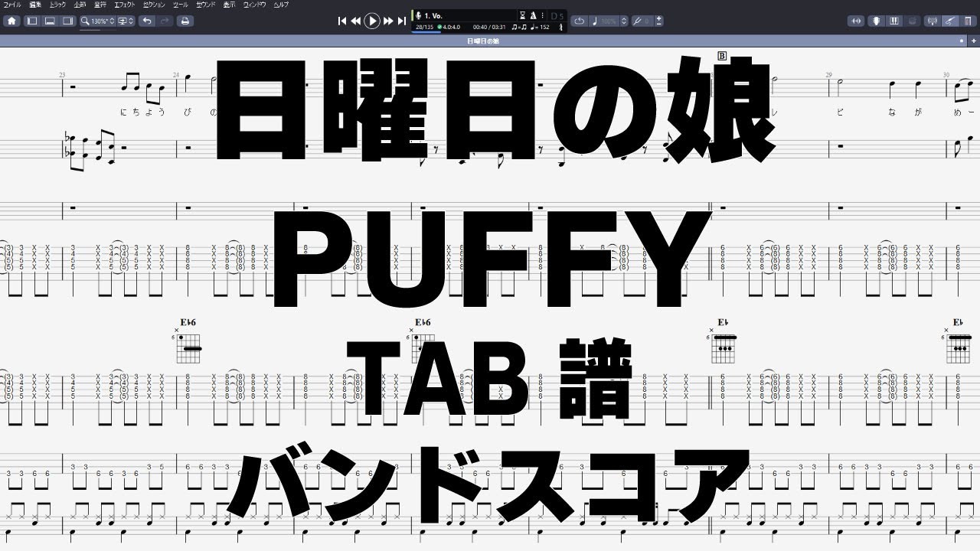This screenshot has height=551, width=980.
Task: Open the セクション (Section) menu
Action: [x=155, y=5]
